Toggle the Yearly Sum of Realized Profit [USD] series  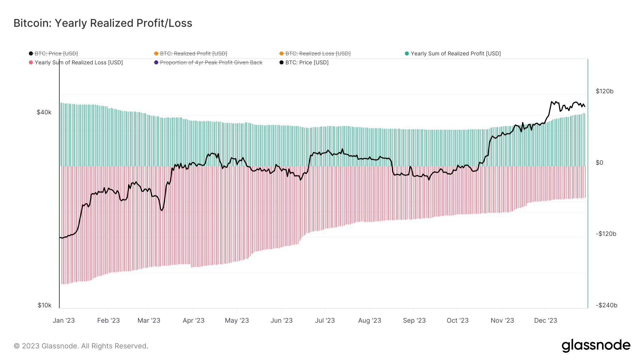coord(455,54)
